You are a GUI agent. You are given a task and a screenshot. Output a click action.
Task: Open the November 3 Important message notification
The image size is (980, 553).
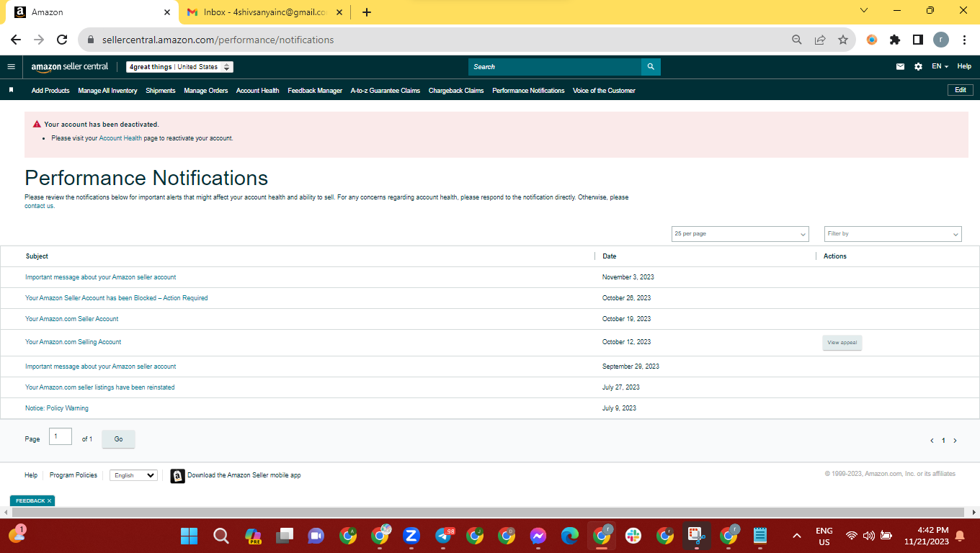(101, 277)
